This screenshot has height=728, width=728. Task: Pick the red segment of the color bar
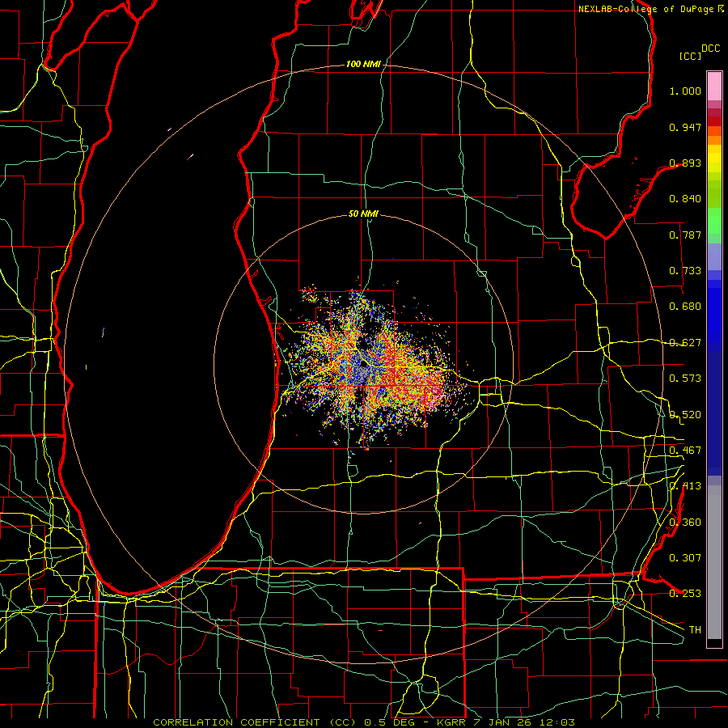click(714, 121)
